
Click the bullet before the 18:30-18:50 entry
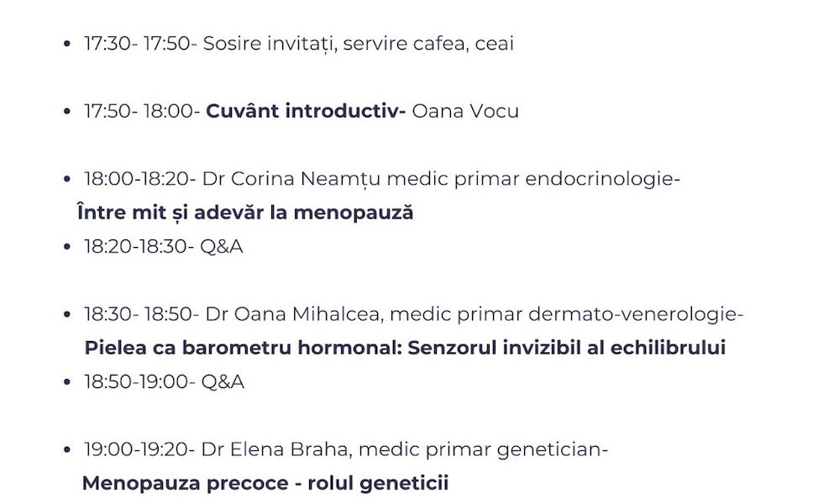(x=67, y=314)
